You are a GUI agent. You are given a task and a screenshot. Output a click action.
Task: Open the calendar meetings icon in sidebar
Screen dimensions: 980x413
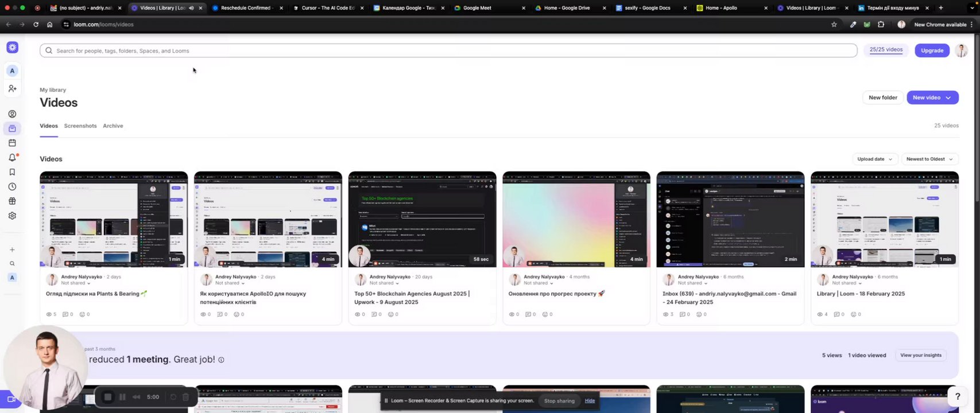coord(12,143)
